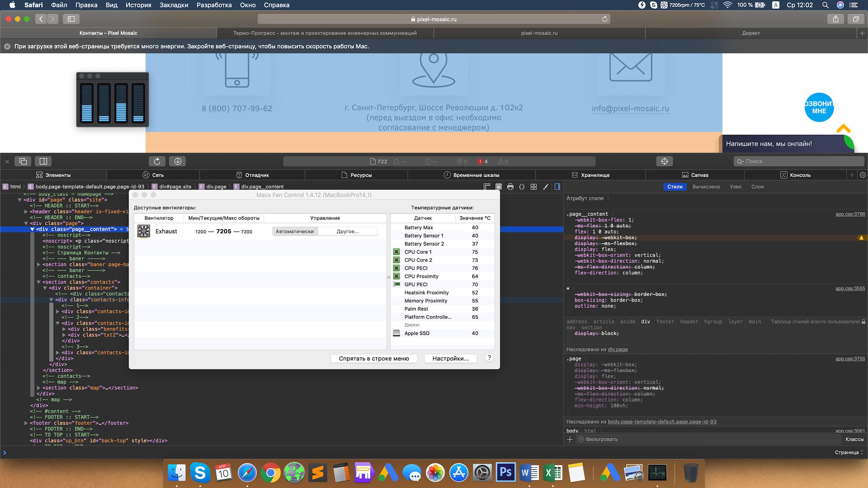Screen dimensions: 868x488
Task: Open Web Inspector settings gear
Action: (863, 175)
